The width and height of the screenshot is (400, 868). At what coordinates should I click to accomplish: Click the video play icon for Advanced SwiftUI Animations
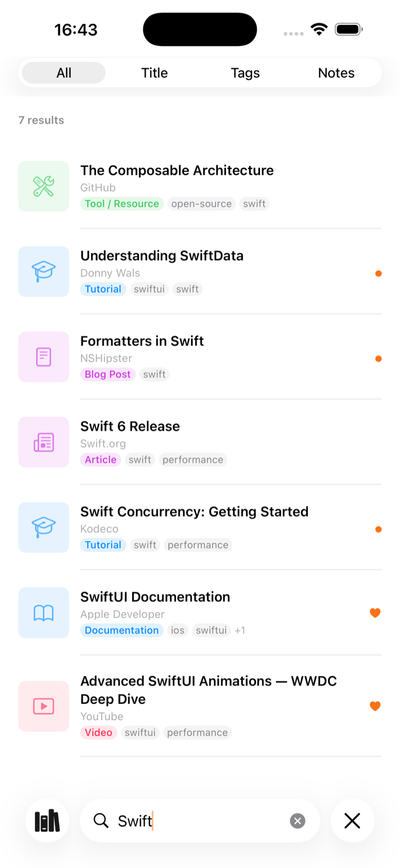(x=44, y=706)
